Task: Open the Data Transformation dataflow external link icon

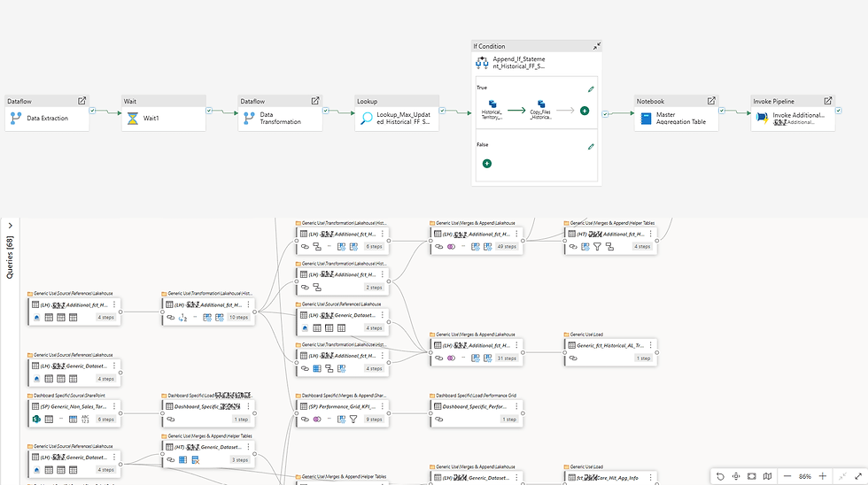Action: [x=315, y=101]
